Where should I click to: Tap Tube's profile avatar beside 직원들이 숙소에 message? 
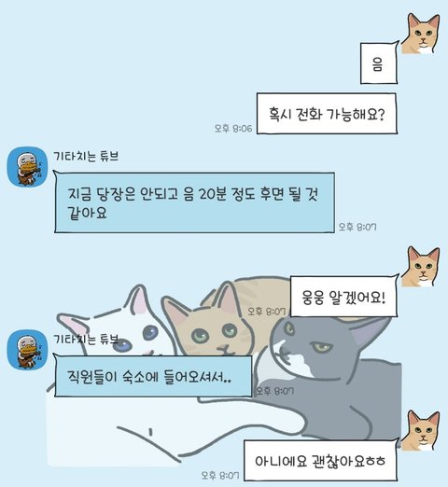tap(27, 350)
